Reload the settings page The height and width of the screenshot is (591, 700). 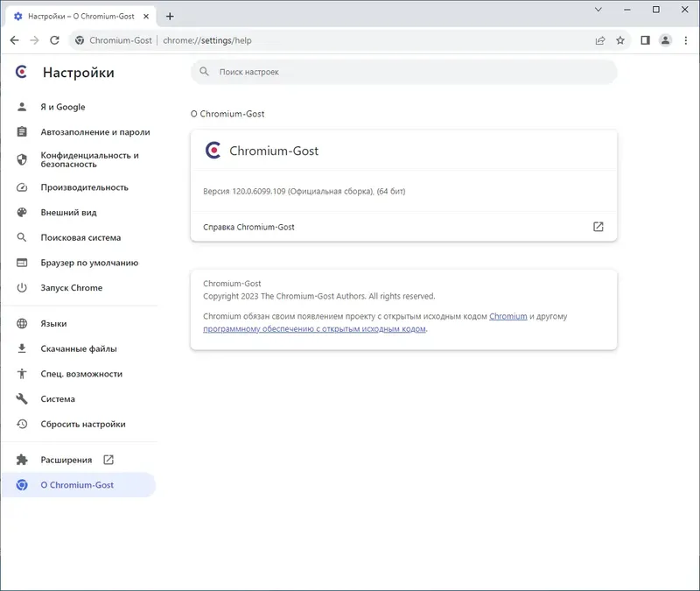[x=54, y=40]
